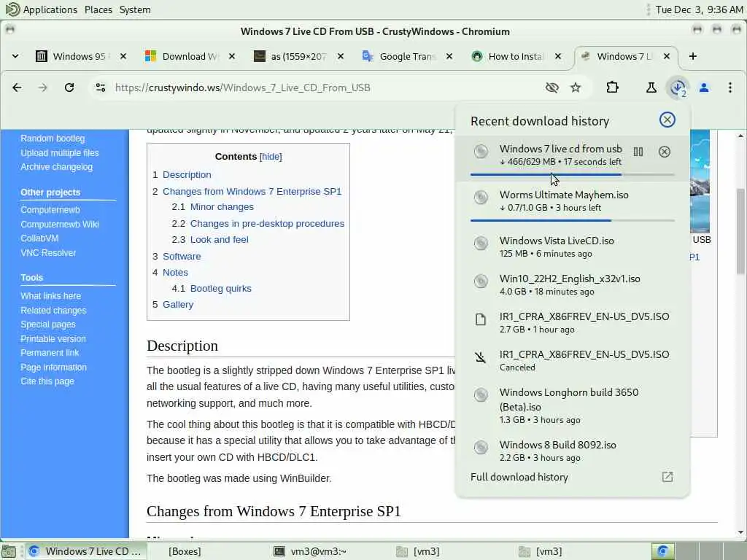Click Windows Longhorn build 3650 disc icon

pos(481,394)
